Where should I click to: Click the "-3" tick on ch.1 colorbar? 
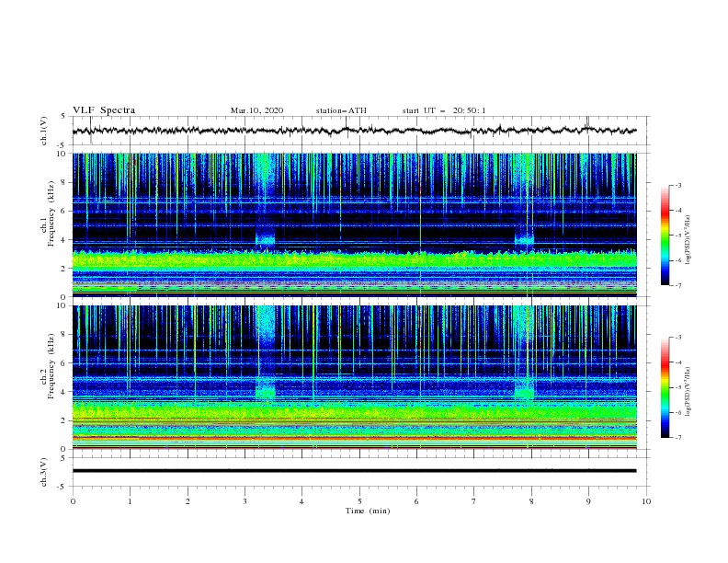pyautogui.click(x=677, y=185)
